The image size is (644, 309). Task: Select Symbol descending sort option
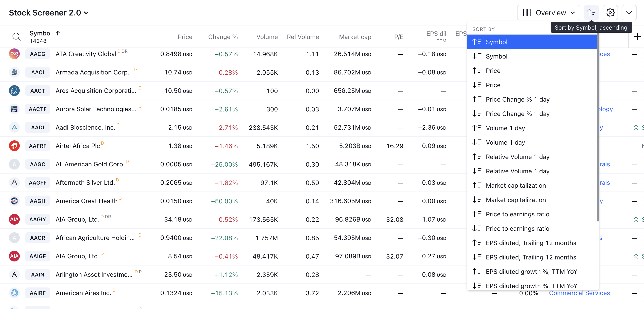[x=496, y=56]
